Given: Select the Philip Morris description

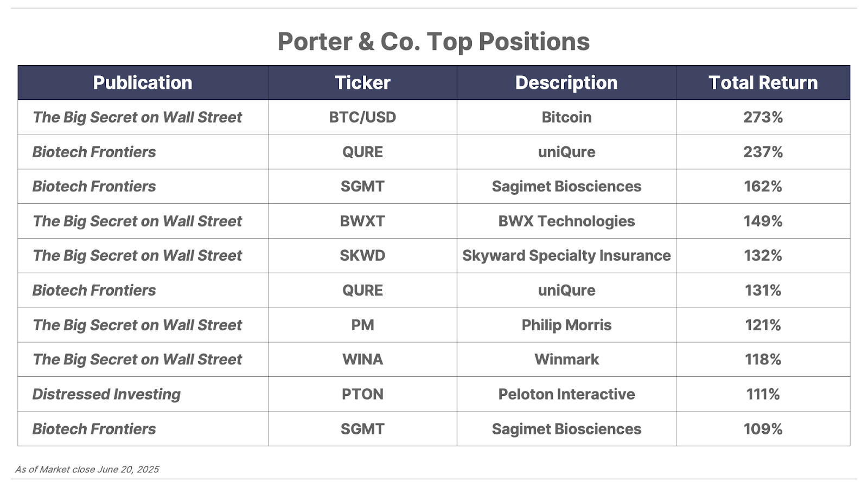Looking at the screenshot, I should [x=566, y=325].
